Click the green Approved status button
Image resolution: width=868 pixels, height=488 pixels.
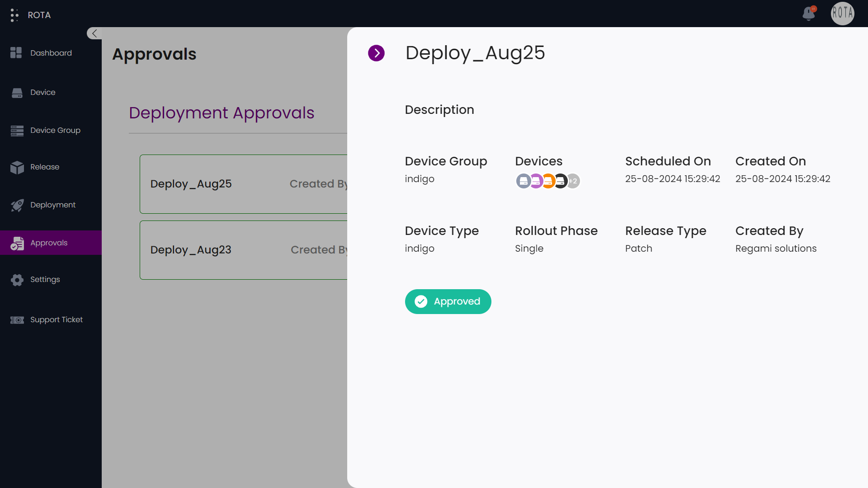[448, 301]
